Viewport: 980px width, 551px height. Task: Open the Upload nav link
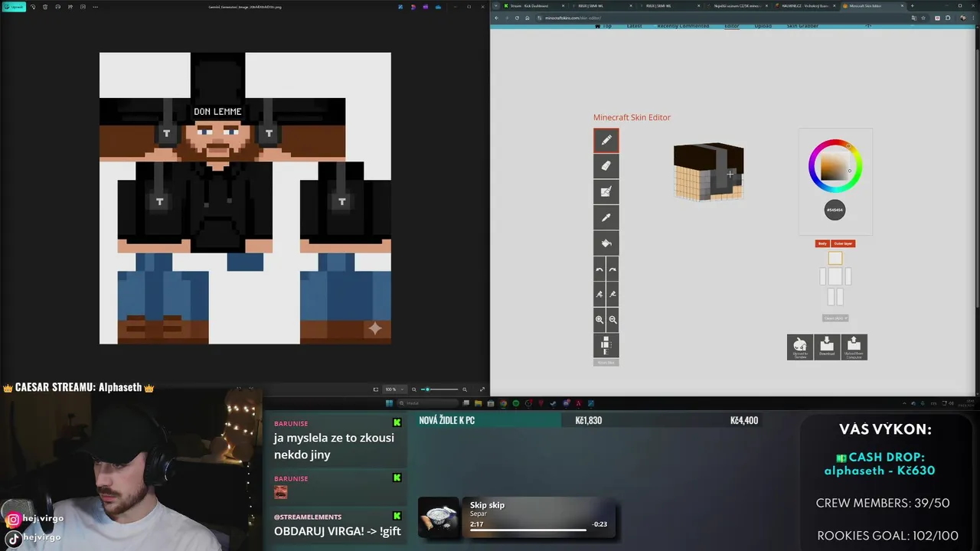tap(763, 26)
